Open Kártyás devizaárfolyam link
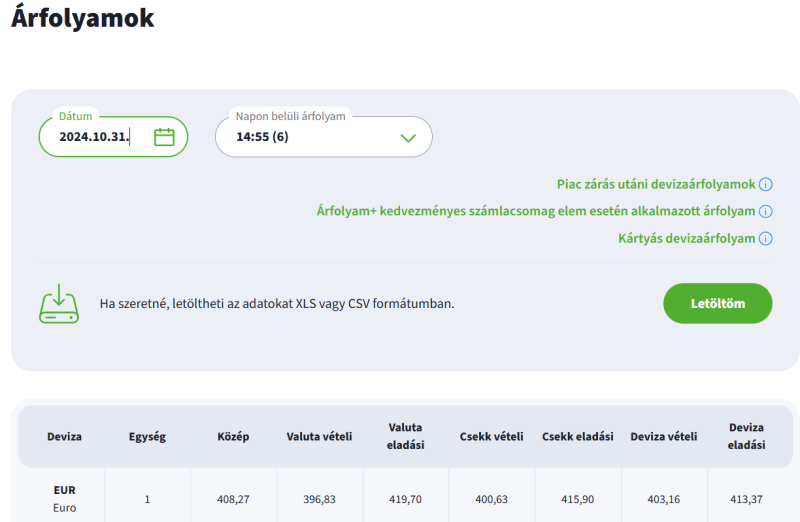800x522 pixels. 686,238
